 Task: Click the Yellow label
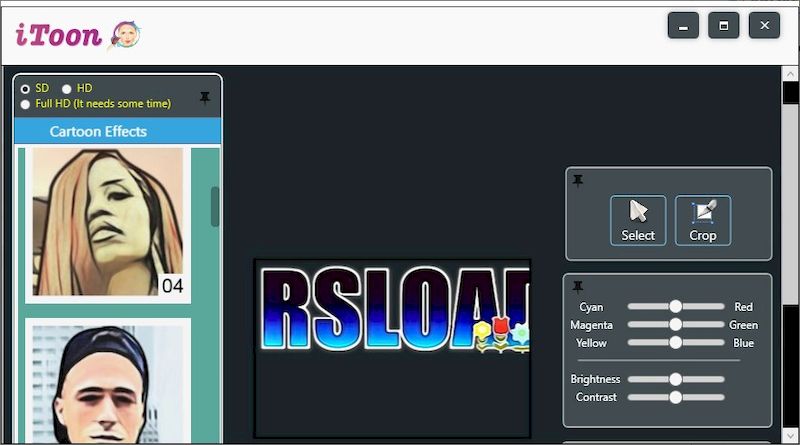click(591, 343)
